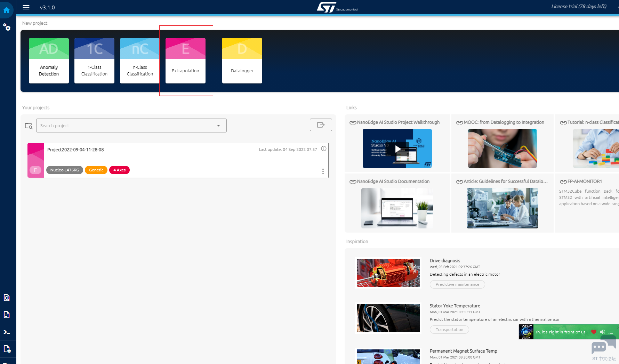Create a new Datalogger project
This screenshot has width=619, height=364.
pos(242,61)
